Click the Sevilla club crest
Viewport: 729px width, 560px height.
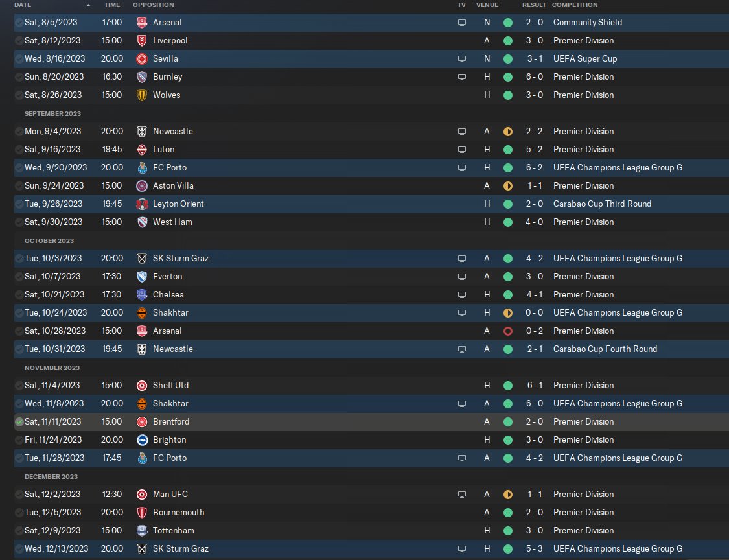coord(142,58)
